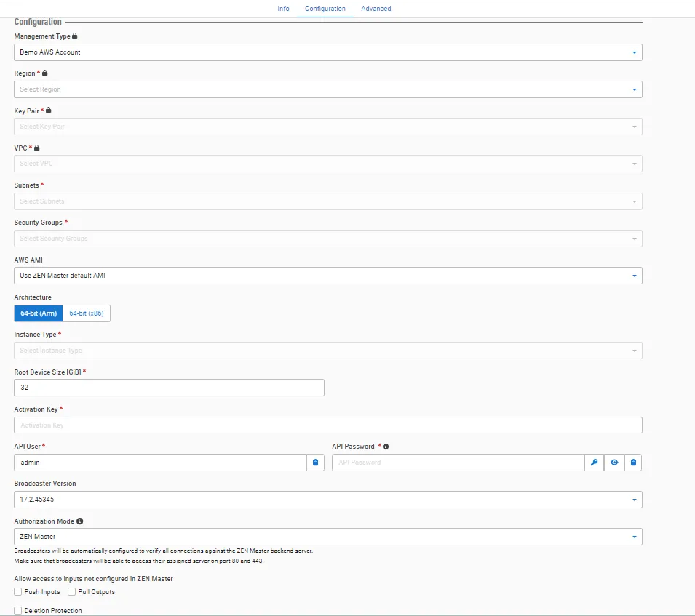Enable Push Inputs checkbox
The image size is (695, 616).
coord(17,592)
